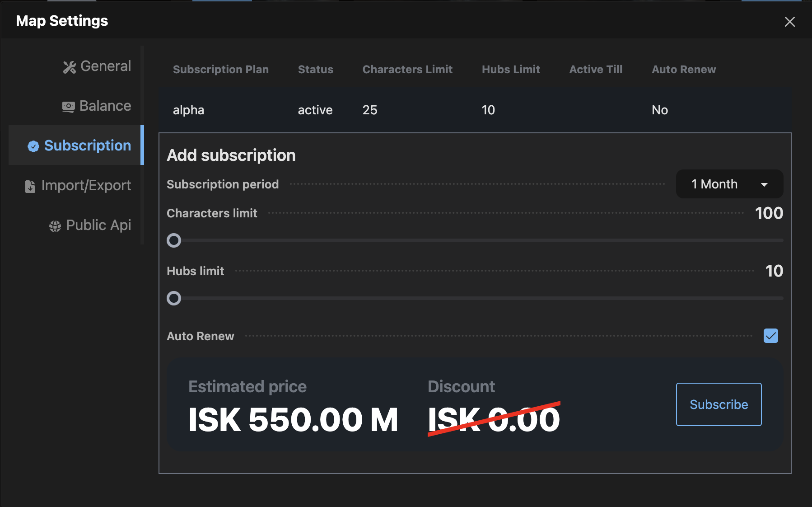Image resolution: width=812 pixels, height=507 pixels.
Task: Click the X icon to close Map Settings
Action: click(x=789, y=21)
